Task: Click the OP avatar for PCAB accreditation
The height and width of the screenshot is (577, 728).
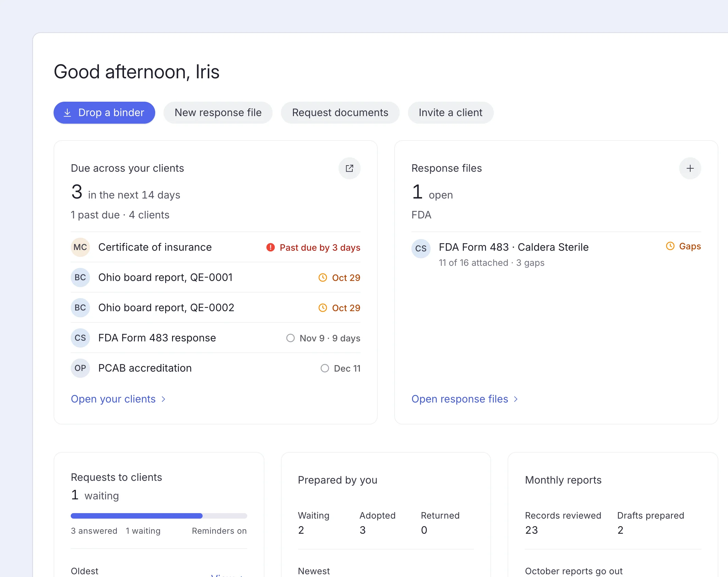Action: click(80, 368)
